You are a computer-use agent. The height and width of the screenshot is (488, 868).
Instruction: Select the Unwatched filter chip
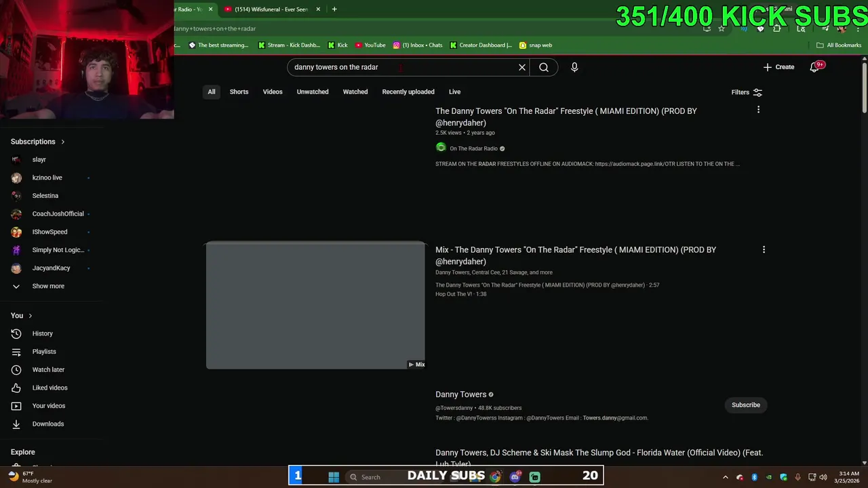pos(313,92)
